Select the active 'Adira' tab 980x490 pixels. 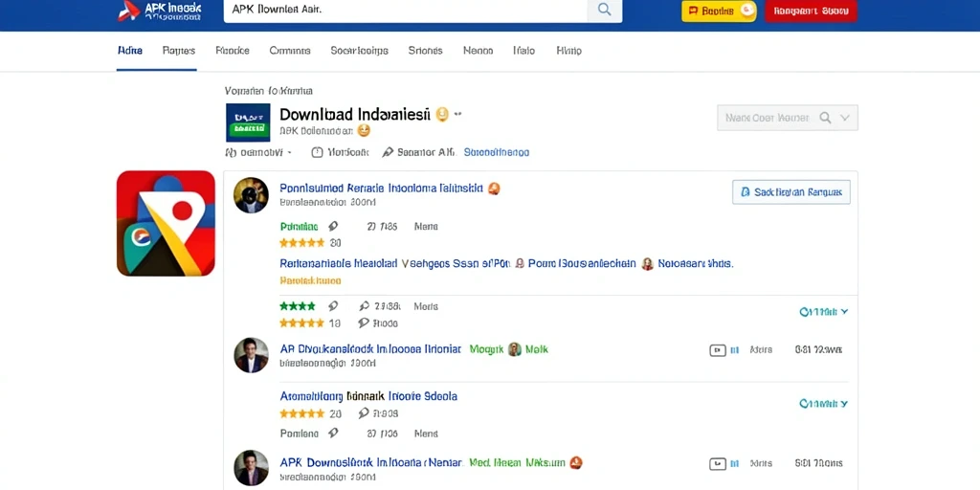(130, 51)
